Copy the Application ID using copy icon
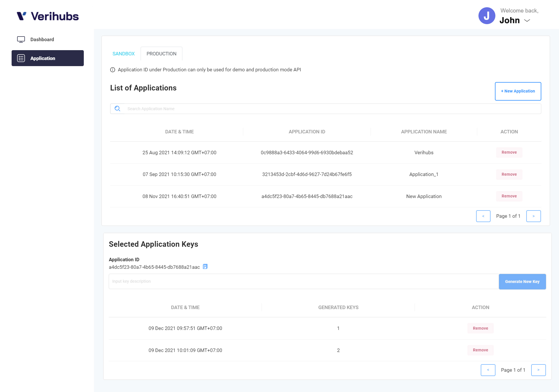Screen dimensions: 559x392 (x=205, y=266)
